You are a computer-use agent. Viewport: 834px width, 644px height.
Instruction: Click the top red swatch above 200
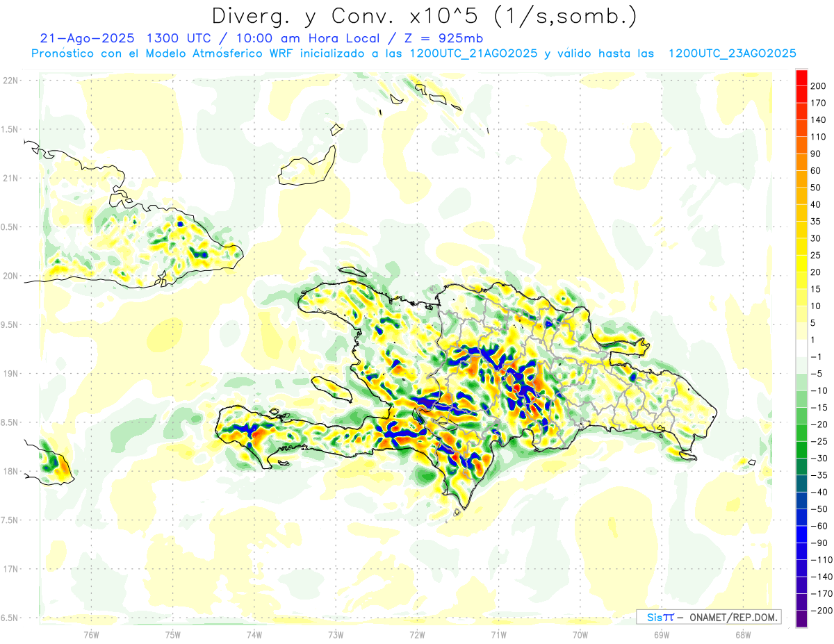tap(801, 76)
